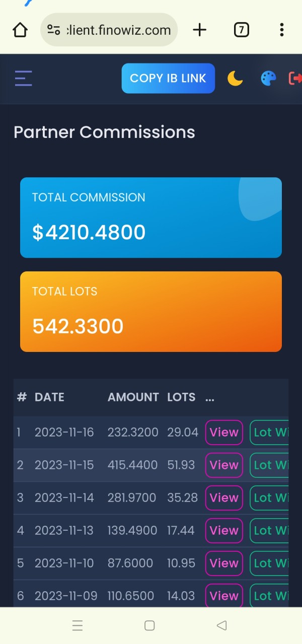Open the hamburger sidebar menu
The image size is (302, 644).
23,79
